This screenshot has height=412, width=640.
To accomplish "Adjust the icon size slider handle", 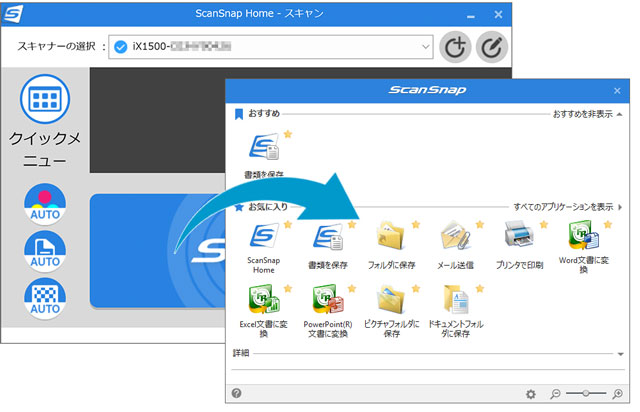I will tap(586, 393).
